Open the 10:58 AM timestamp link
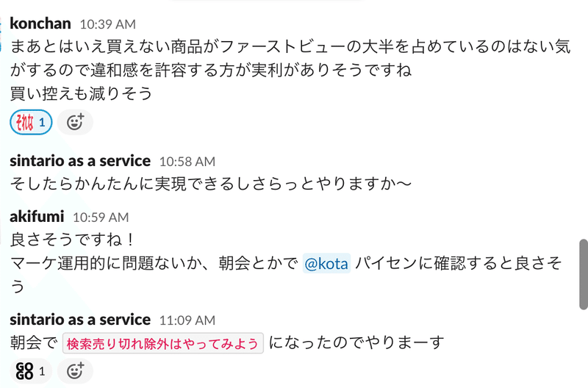Viewport: 588px width, 388px height. click(x=187, y=162)
